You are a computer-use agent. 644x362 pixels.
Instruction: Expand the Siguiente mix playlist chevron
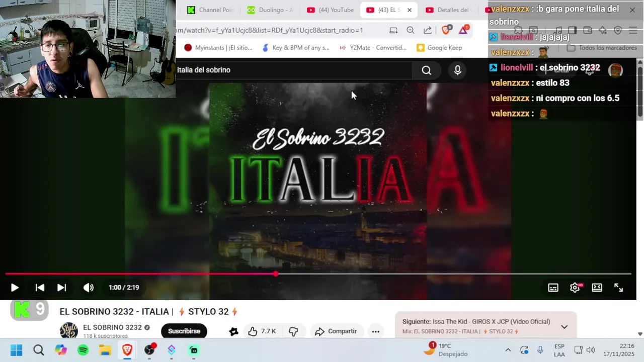(564, 327)
